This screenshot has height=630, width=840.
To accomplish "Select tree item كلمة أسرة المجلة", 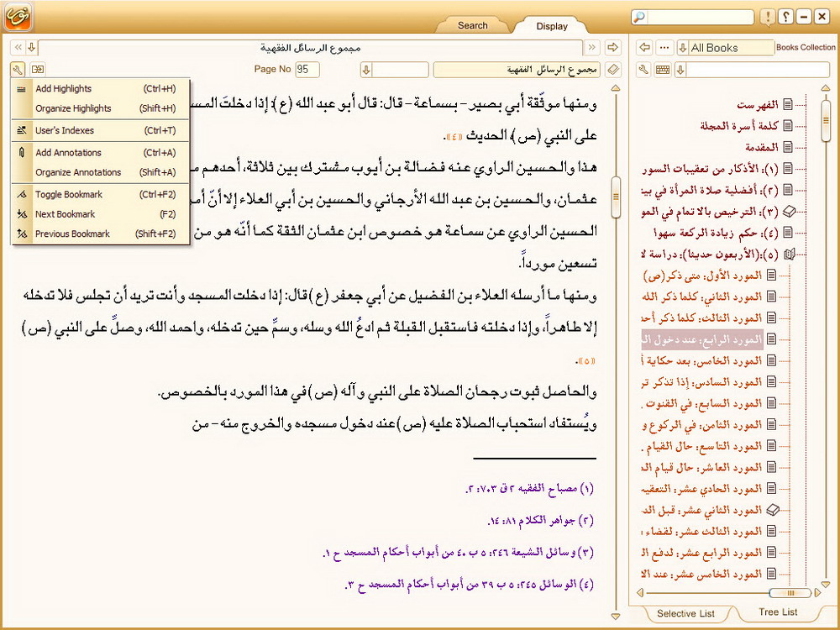I will point(738,126).
